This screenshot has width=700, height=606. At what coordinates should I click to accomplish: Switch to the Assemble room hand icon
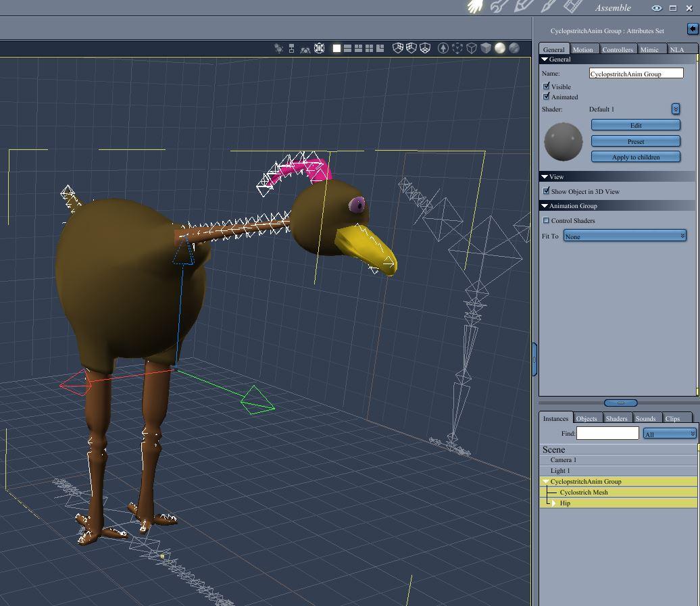click(x=476, y=6)
